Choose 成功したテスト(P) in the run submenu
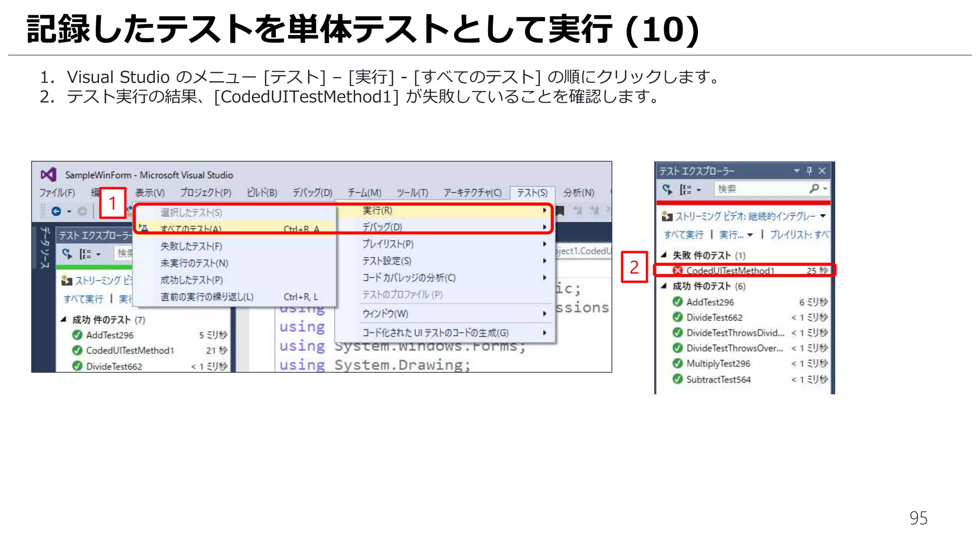This screenshot has height=551, width=980. pos(234,280)
